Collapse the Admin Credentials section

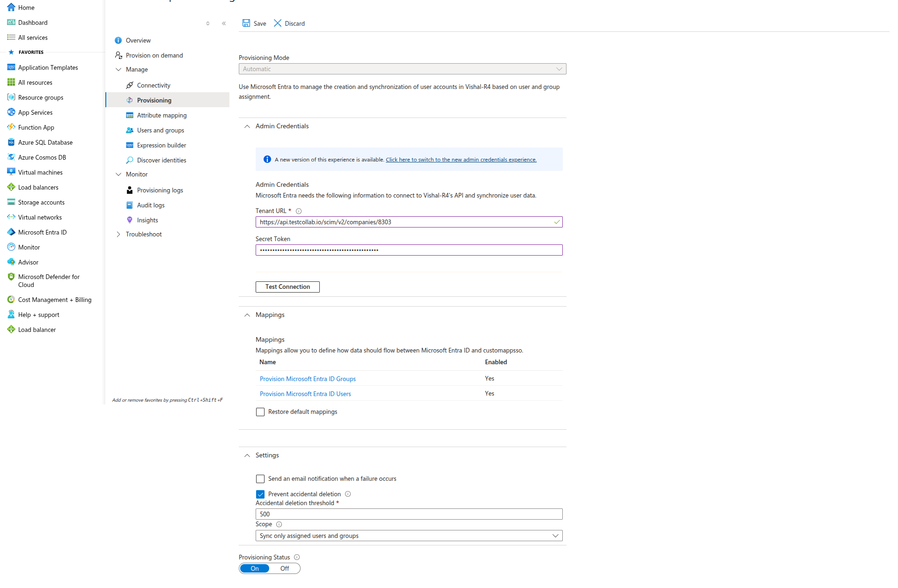pyautogui.click(x=247, y=126)
